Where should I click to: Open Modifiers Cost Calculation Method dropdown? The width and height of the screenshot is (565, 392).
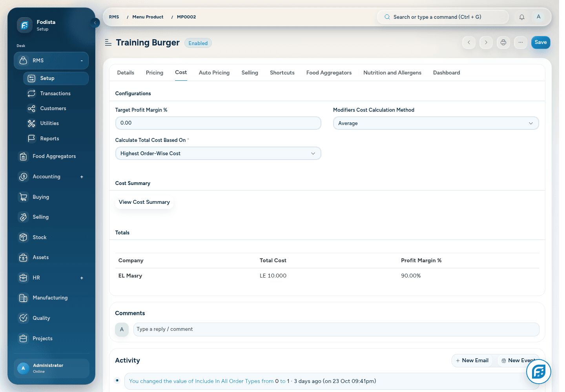436,123
